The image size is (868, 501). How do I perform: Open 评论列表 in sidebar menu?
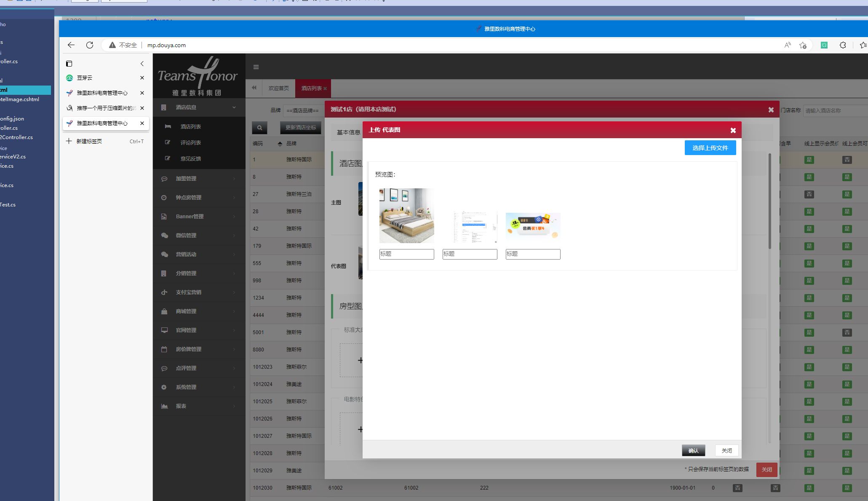190,143
